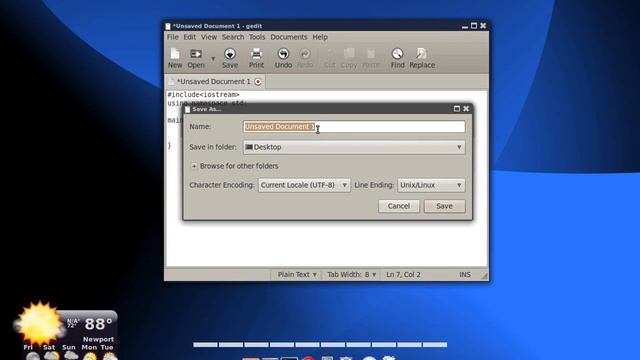This screenshot has height=360, width=640.
Task: Click the Name input field
Action: 354,127
